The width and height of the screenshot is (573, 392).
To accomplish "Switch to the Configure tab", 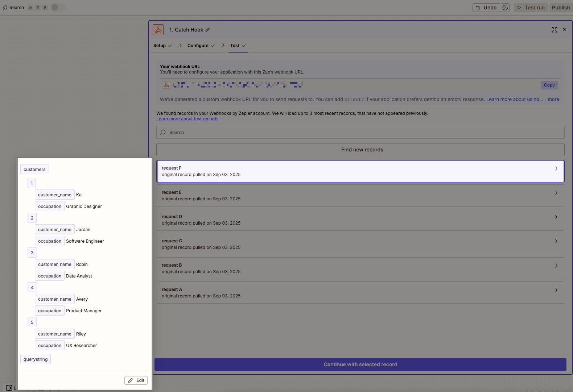I will [198, 46].
